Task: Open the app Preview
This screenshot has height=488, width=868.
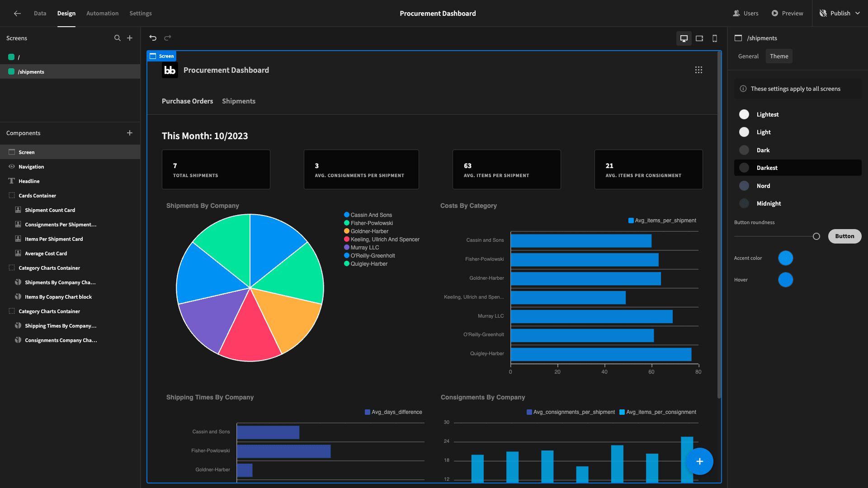Action: coord(787,14)
